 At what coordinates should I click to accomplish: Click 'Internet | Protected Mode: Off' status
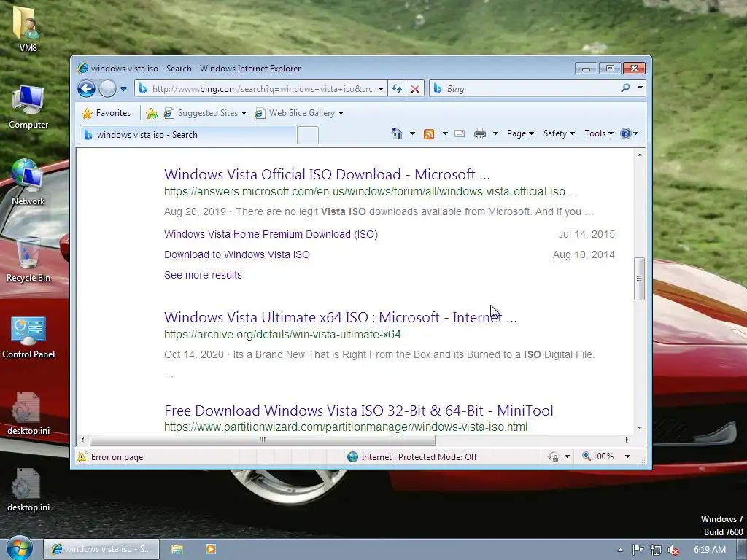[x=412, y=457]
